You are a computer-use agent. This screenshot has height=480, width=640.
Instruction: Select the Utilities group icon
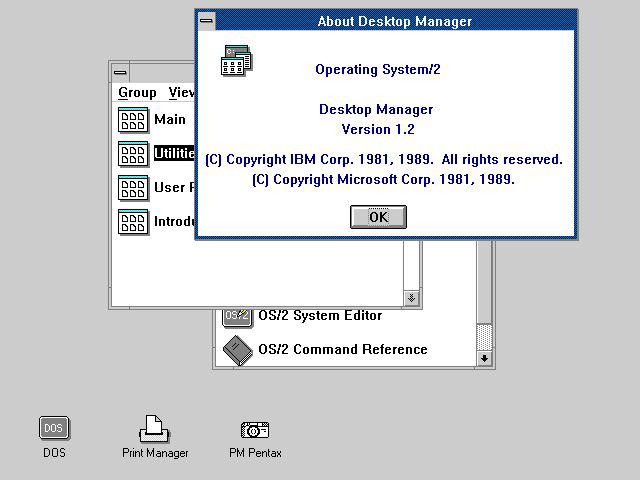coord(133,154)
